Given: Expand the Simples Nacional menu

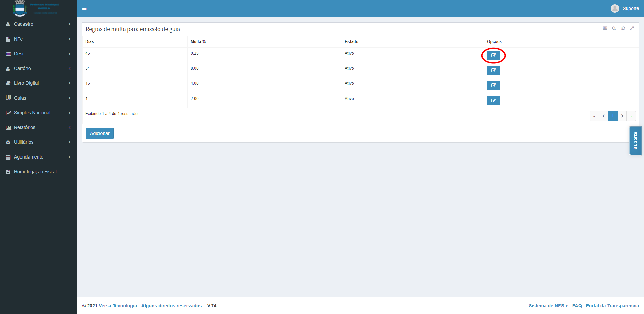Looking at the screenshot, I should (x=32, y=113).
